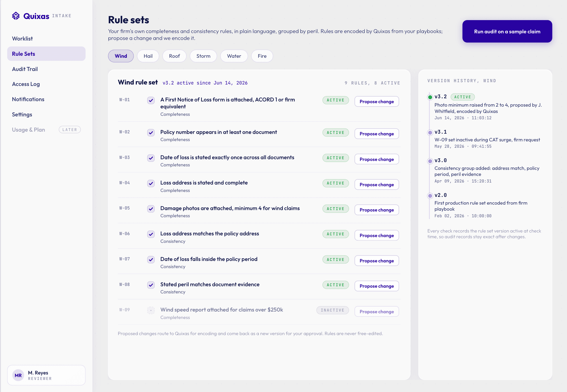Select the v3.2 green timeline dot
Viewport: 567px width, 392px height.
(430, 97)
